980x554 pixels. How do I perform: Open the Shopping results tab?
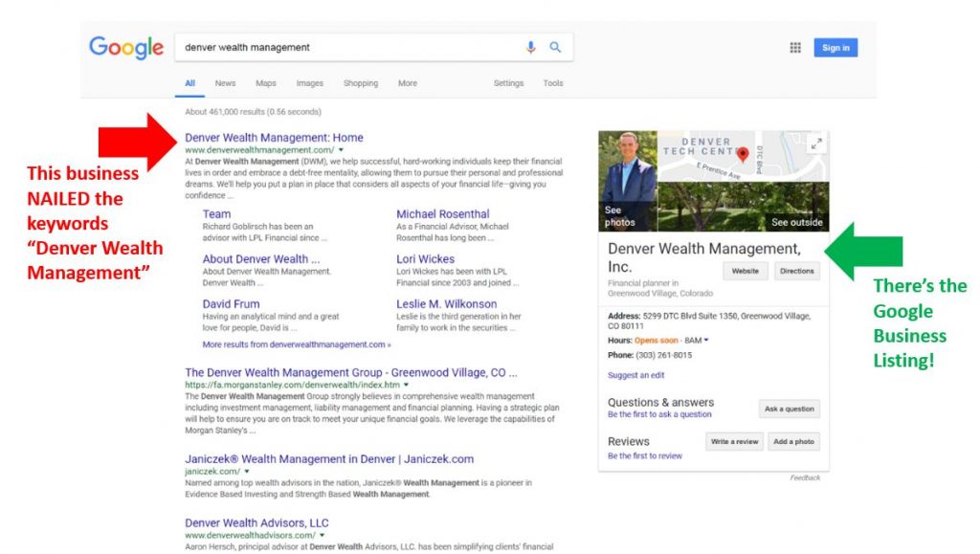click(x=361, y=83)
